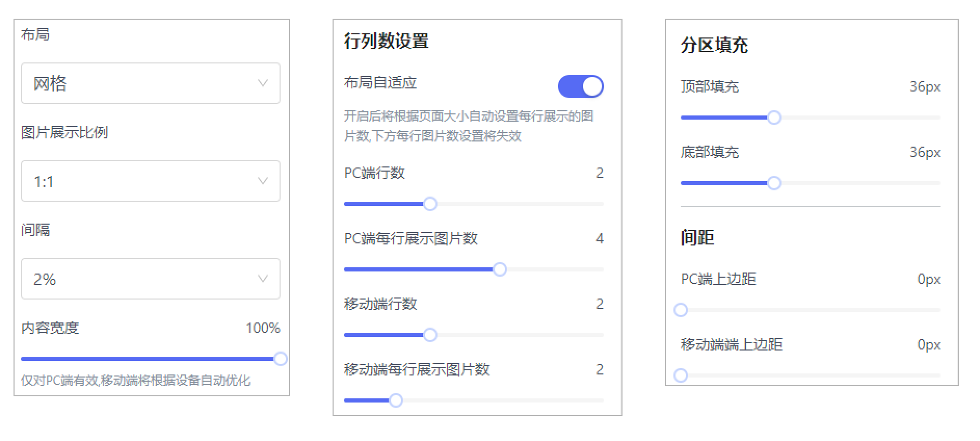The image size is (980, 441).
Task: Click the 移动端行数 label
Action: (380, 304)
